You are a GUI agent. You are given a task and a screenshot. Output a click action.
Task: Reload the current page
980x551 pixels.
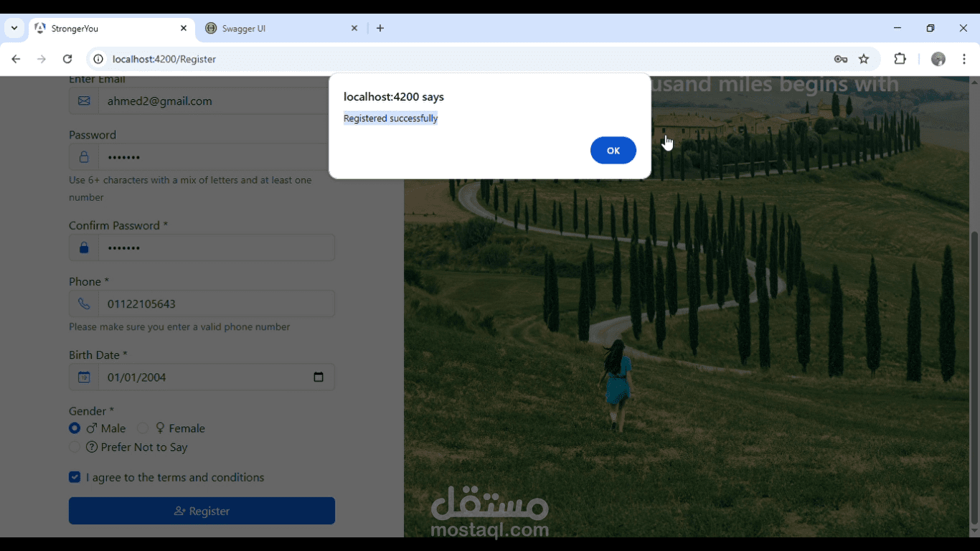point(67,59)
